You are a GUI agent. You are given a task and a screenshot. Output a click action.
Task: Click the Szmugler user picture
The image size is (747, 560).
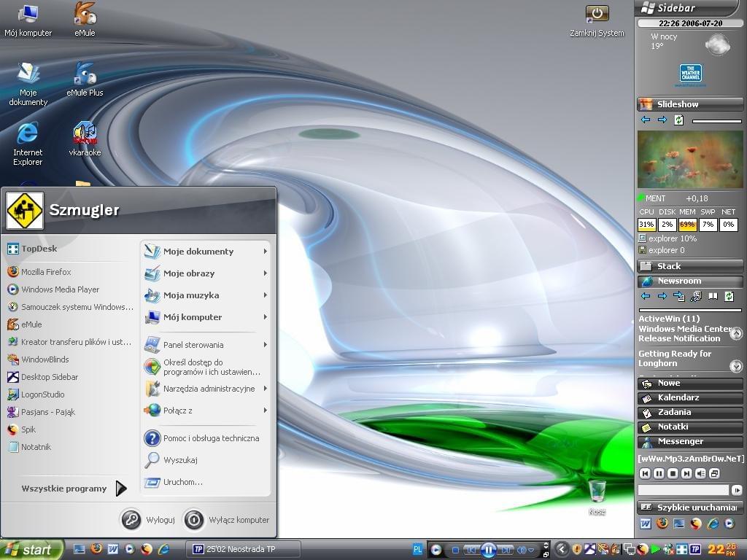click(24, 211)
